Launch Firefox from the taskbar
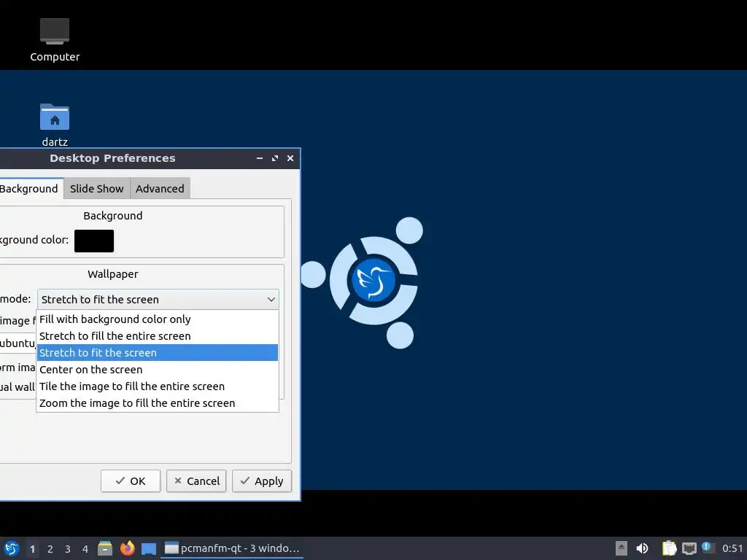 127,548
